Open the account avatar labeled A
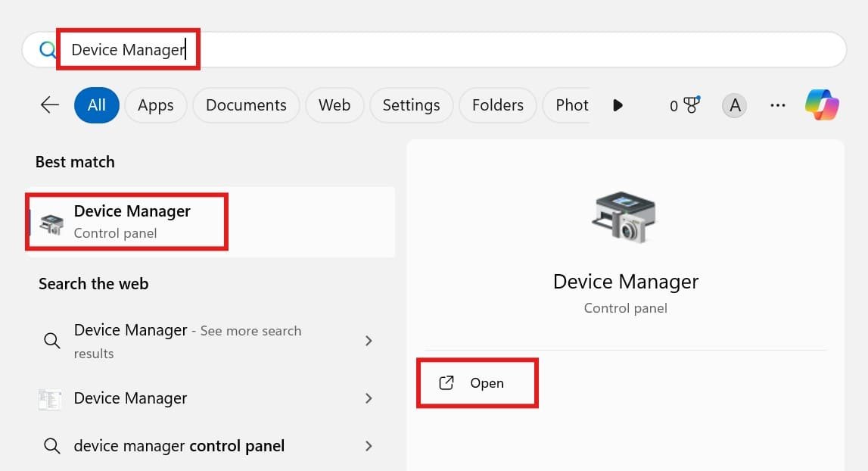 click(x=734, y=105)
